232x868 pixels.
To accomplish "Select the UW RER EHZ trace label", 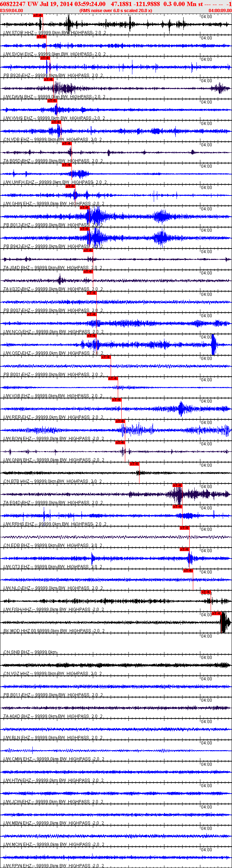I will pyautogui.click(x=53, y=417).
